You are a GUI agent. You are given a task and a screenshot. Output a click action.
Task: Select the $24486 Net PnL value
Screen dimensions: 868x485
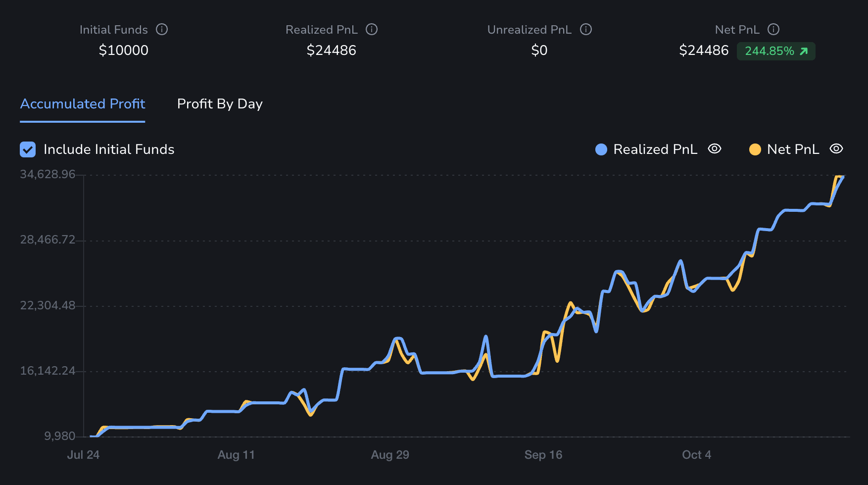coord(704,50)
